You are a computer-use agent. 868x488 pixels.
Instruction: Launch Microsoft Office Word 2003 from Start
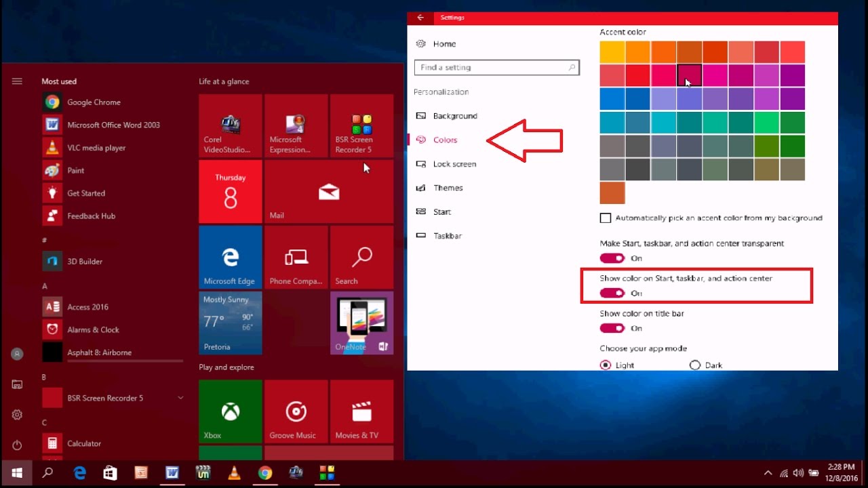click(x=112, y=125)
